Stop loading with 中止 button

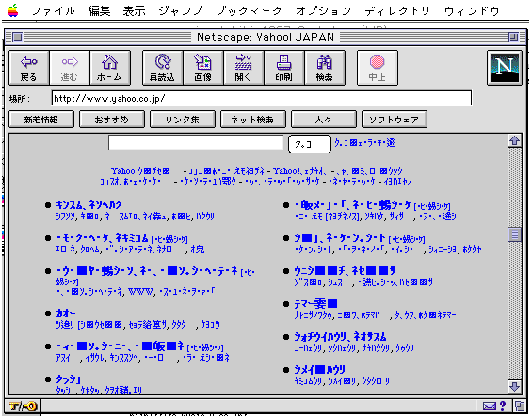point(377,68)
